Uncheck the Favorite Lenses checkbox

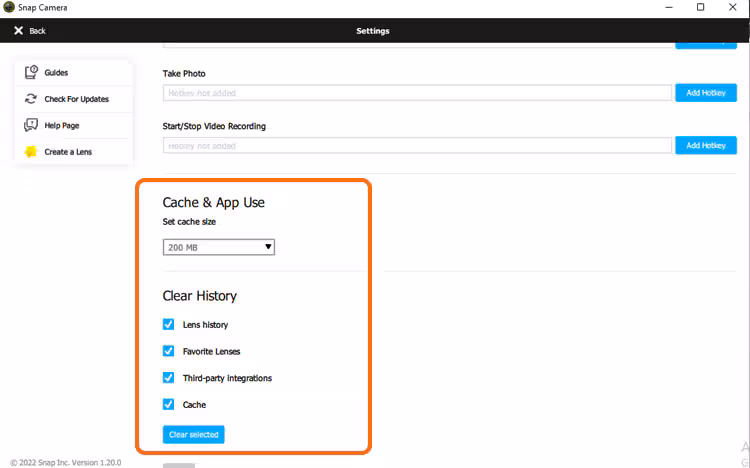coord(168,351)
